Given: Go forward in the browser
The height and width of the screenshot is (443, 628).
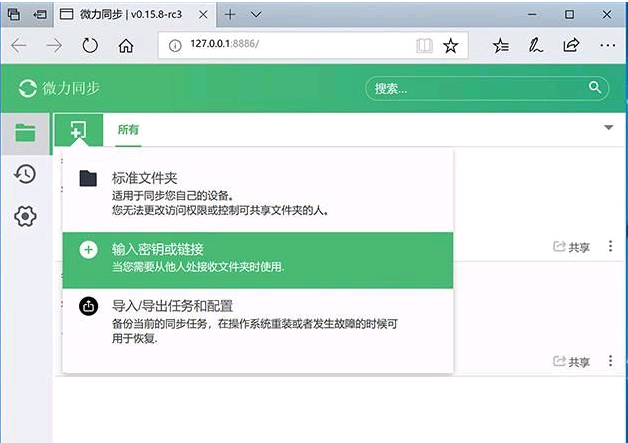Looking at the screenshot, I should tap(54, 45).
